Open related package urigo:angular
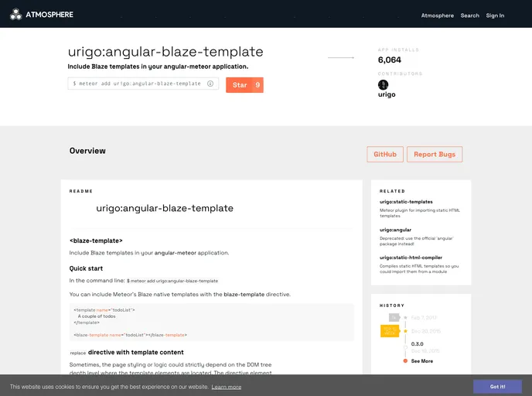 pos(395,230)
